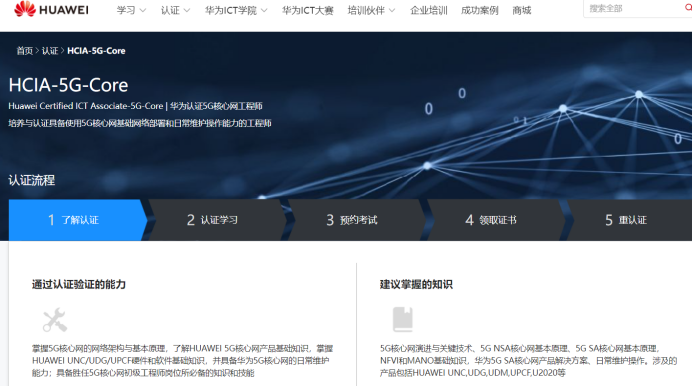
Task: Click the paragraph starting 掌握5G核心网的网络架构
Action: click(182, 361)
